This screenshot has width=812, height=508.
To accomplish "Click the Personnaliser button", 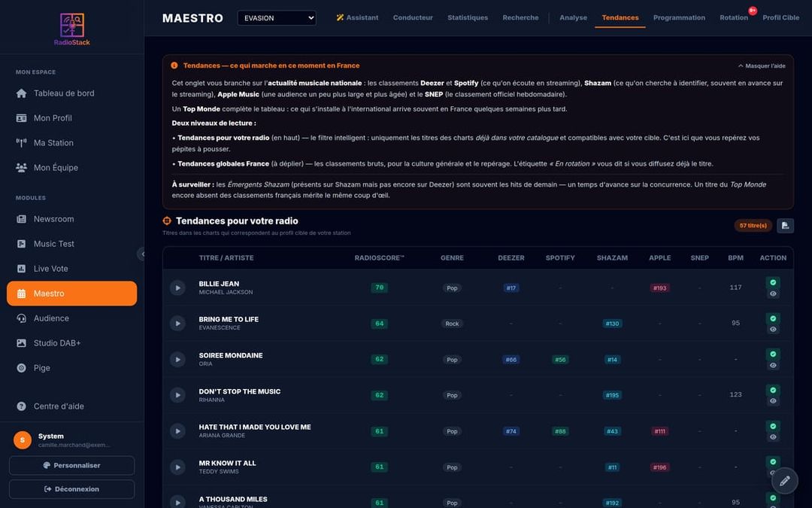I will [x=72, y=466].
